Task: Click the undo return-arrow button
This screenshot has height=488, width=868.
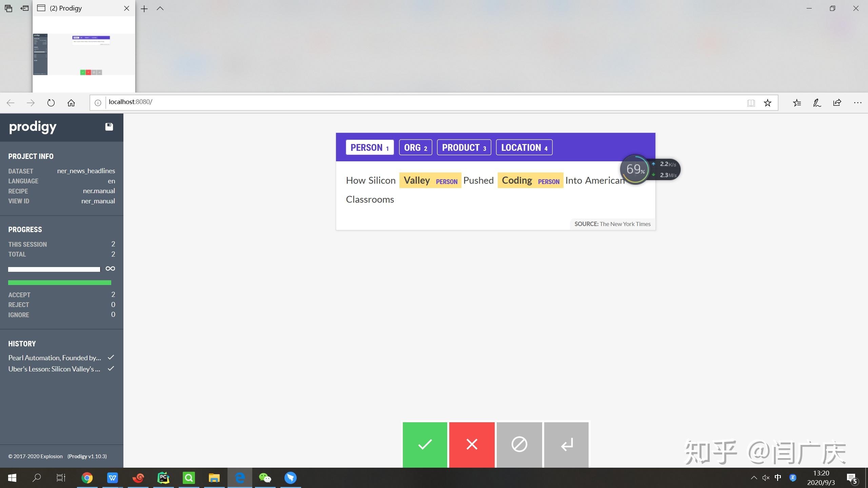Action: 567,444
